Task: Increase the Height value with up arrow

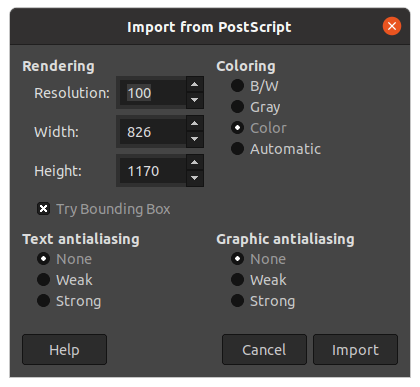Action: pos(195,163)
